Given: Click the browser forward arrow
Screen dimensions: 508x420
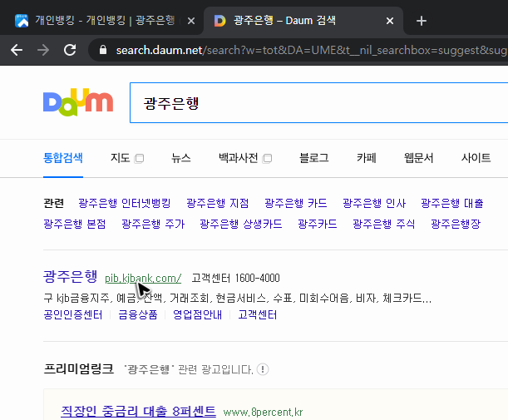Looking at the screenshot, I should tap(43, 50).
